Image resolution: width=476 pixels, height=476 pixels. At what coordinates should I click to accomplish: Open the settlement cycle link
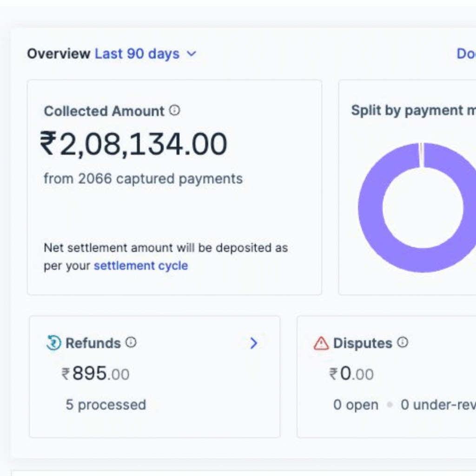[x=141, y=266]
